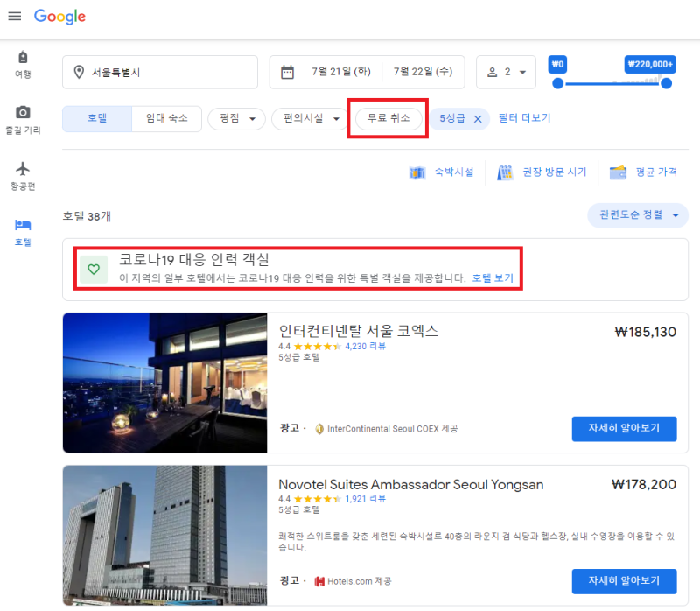Click the green heart icon in COVID notice

[x=94, y=270]
